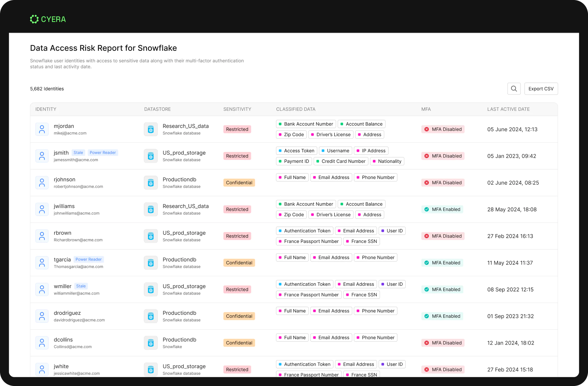Click the Snowflake icon for US_prod_storage in jsmith's row

(151, 156)
